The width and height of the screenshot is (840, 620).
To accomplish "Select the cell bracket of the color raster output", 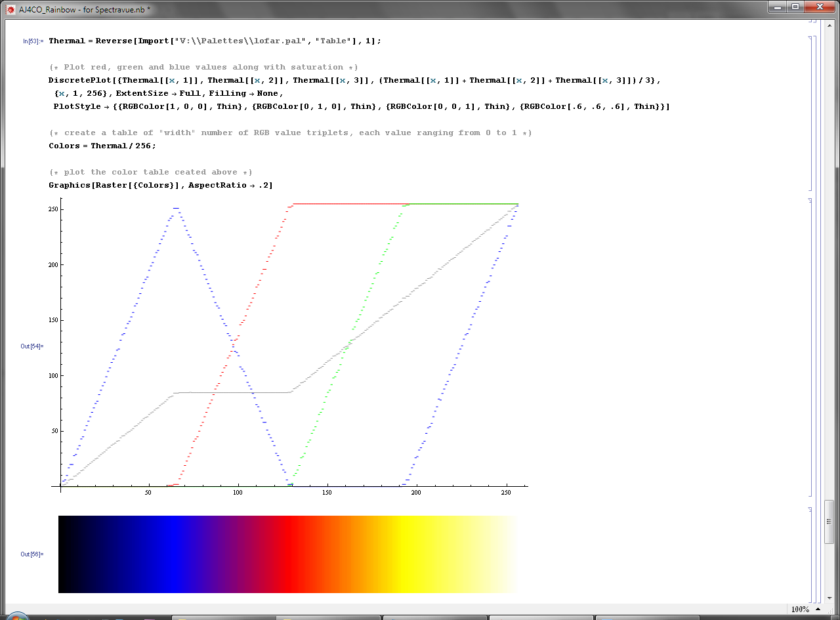I will point(810,553).
